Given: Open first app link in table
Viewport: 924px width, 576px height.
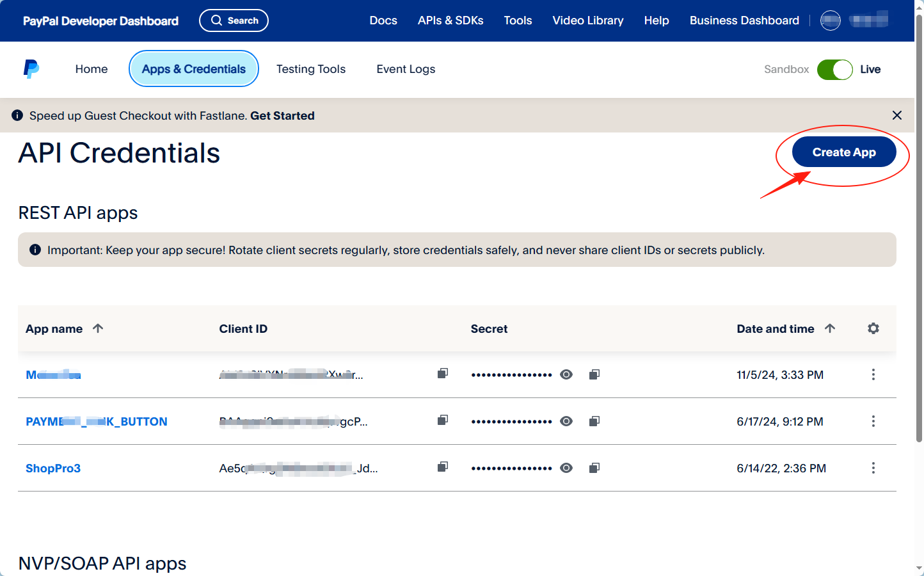Looking at the screenshot, I should click(53, 375).
